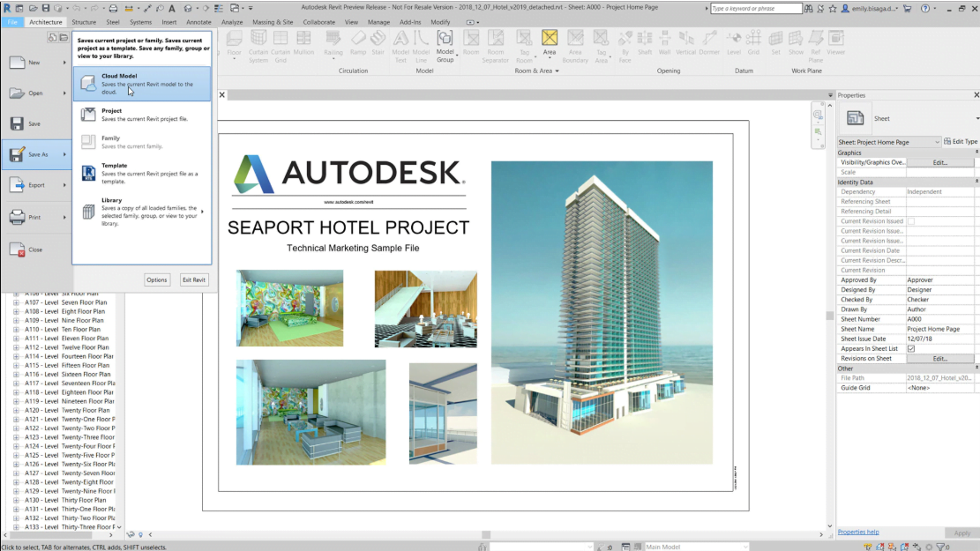
Task: Click the Close document icon in File menu
Action: (x=18, y=249)
